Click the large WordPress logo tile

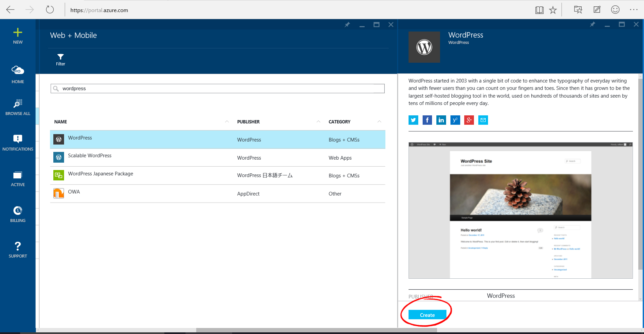click(x=424, y=47)
